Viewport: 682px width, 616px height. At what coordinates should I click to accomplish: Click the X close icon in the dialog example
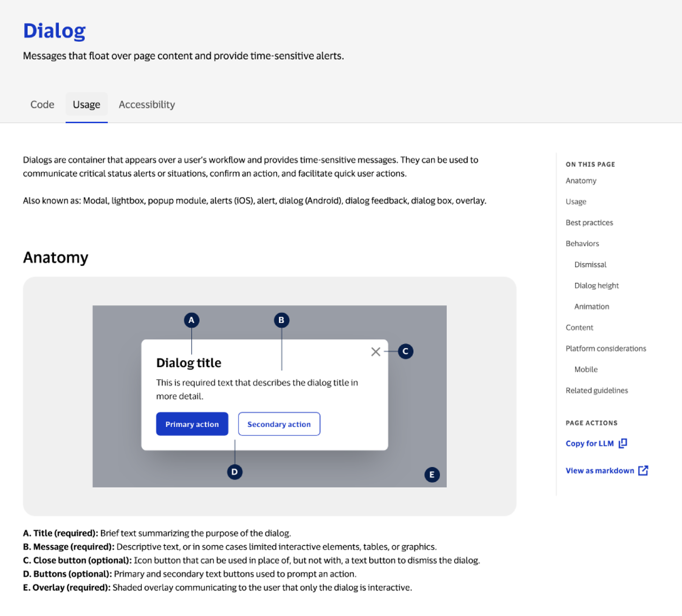tap(375, 352)
